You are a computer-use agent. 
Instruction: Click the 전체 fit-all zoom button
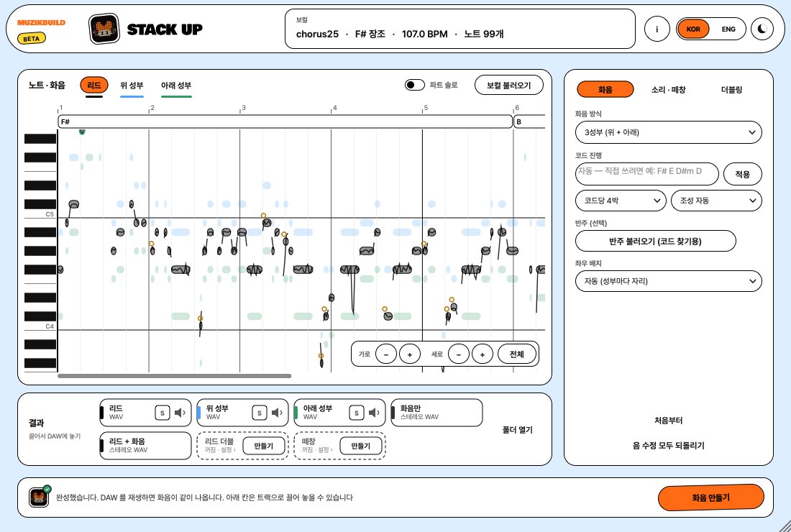[516, 354]
